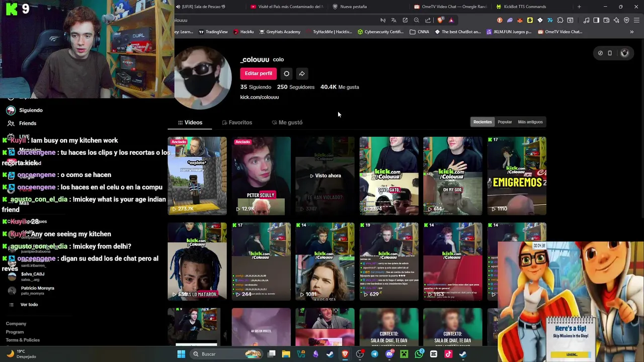Open the EMIGREMOS video thumbnail
Viewport: 644px width, 362px height.
[517, 175]
